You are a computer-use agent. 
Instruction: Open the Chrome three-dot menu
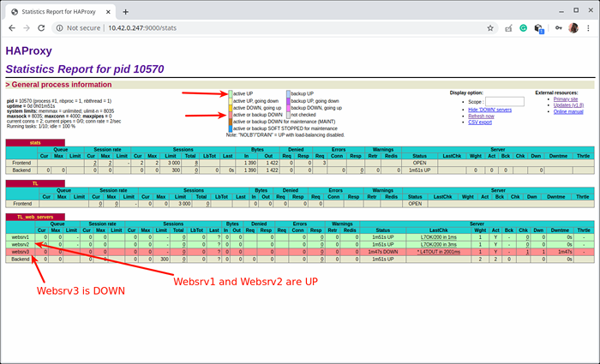[589, 28]
